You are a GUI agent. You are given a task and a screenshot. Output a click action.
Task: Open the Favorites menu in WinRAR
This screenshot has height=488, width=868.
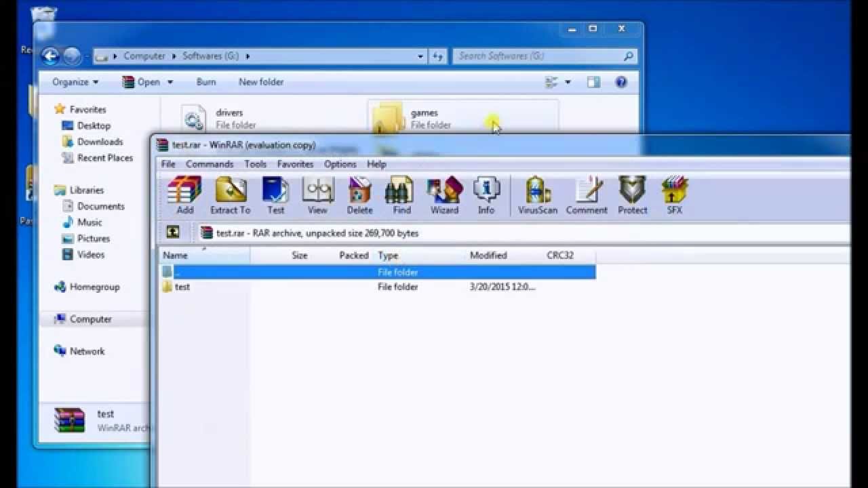tap(295, 164)
